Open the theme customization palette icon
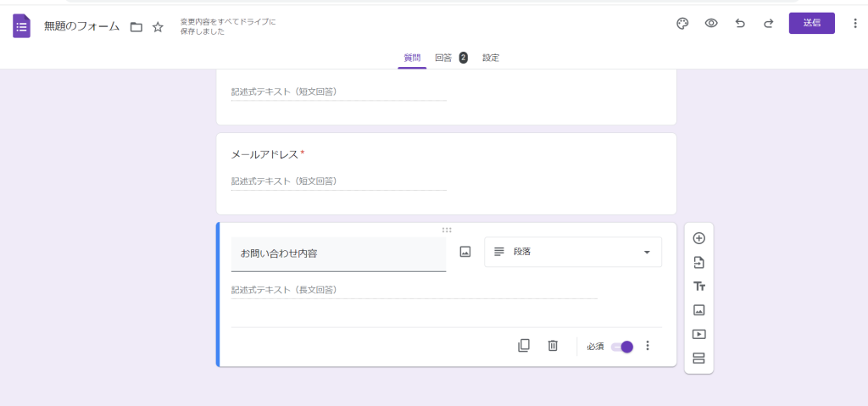Screen dimensions: 868x406 click(x=682, y=24)
